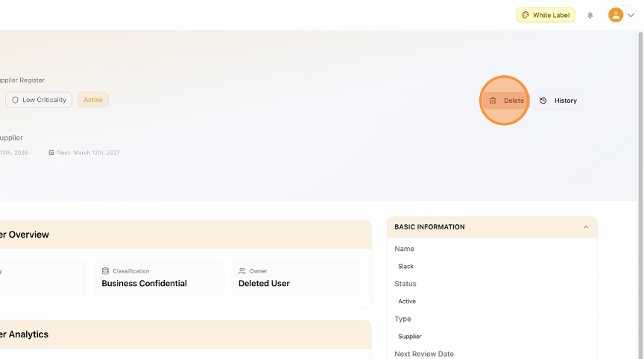Select the orange Active status badge
The width and height of the screenshot is (644, 359).
(93, 100)
